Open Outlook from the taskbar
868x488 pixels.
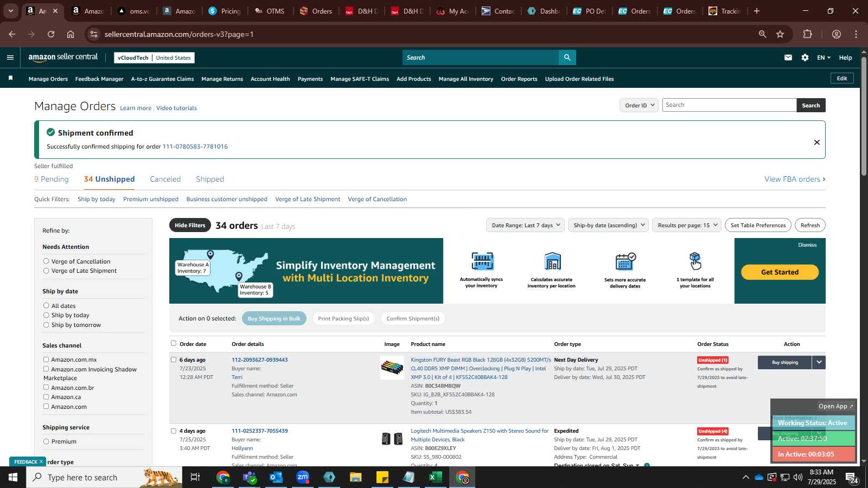[x=276, y=477]
